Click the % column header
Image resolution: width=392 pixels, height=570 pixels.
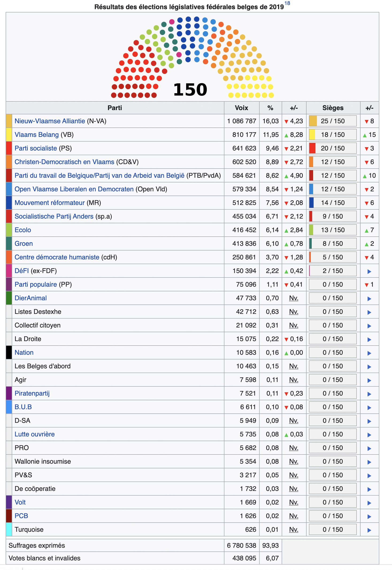(x=270, y=108)
